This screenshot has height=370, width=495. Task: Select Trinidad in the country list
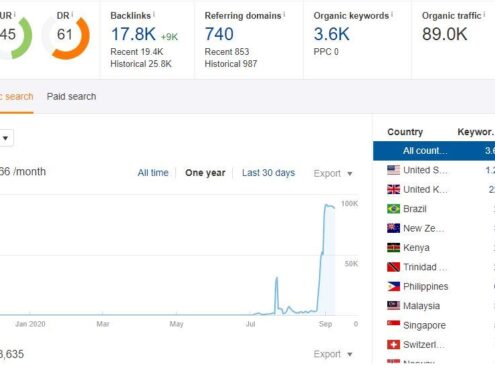pos(434,267)
